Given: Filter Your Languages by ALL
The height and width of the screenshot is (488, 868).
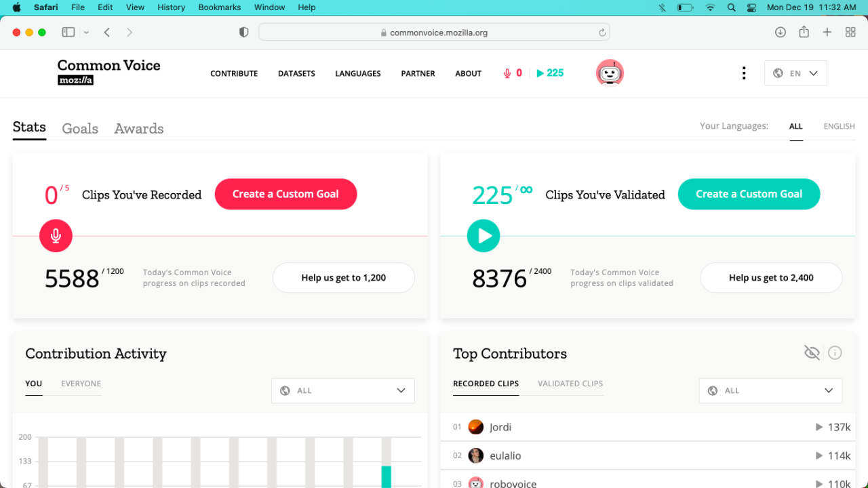Looking at the screenshot, I should (x=796, y=126).
